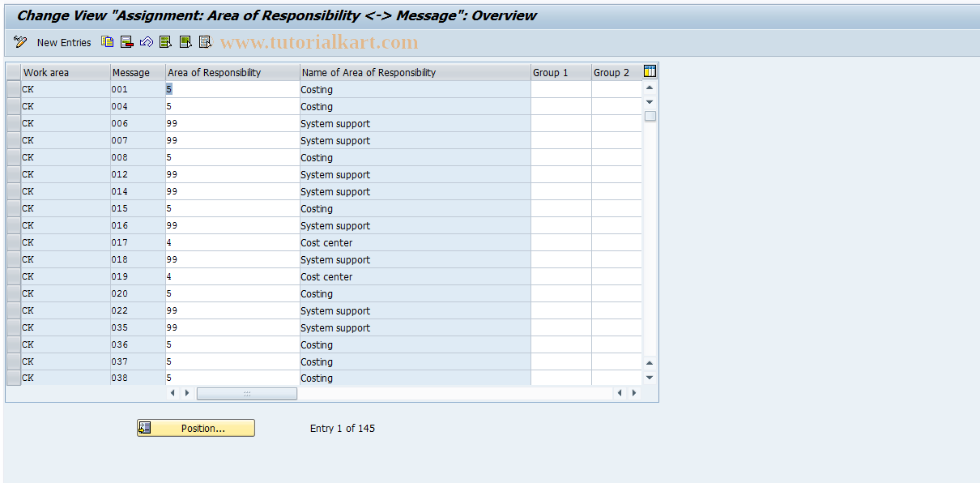Click Area of Responsibility field for message 035
Screen dimensions: 980x483
pos(232,327)
